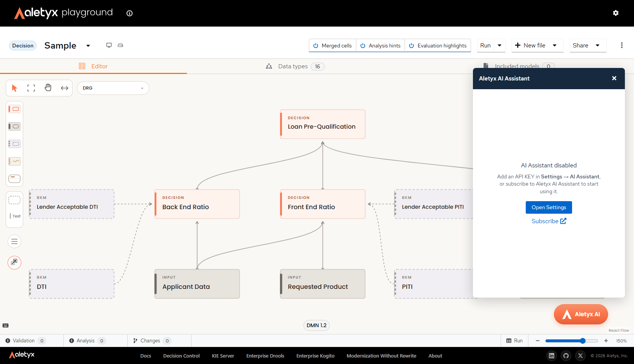The image size is (634, 364).
Task: Follow the Subscribe link
Action: pos(549,221)
